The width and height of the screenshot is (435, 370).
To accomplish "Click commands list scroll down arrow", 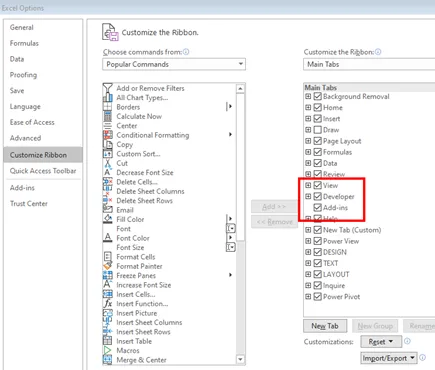I will tap(240, 359).
